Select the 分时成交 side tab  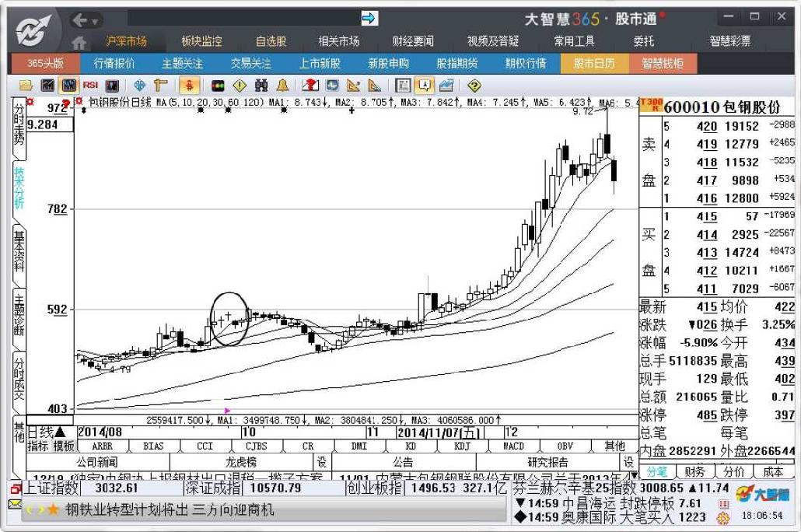(19, 379)
